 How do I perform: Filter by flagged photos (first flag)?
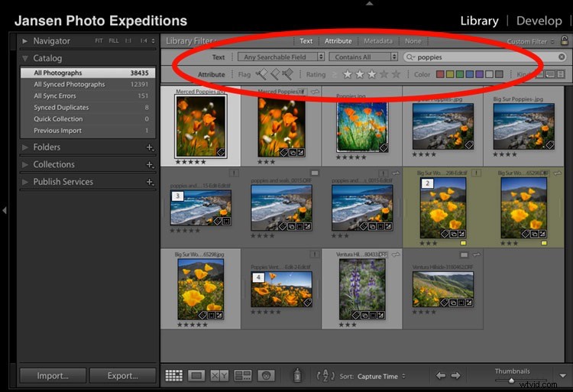pyautogui.click(x=261, y=74)
